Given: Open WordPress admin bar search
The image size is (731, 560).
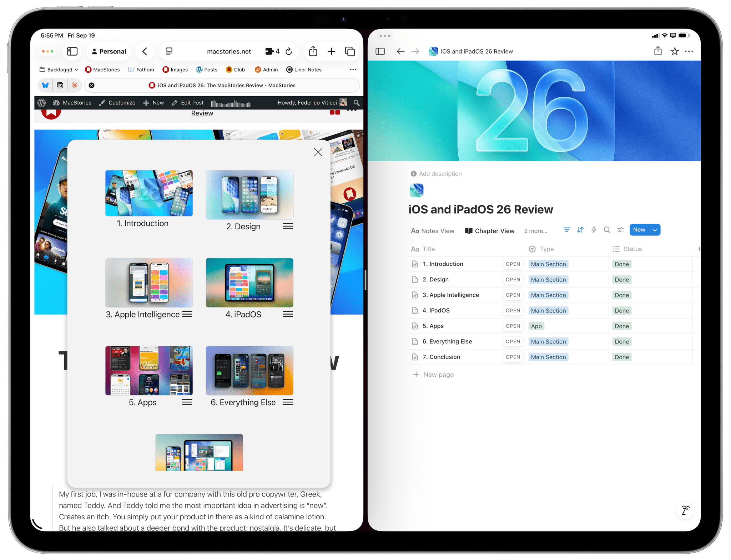Looking at the screenshot, I should (356, 103).
